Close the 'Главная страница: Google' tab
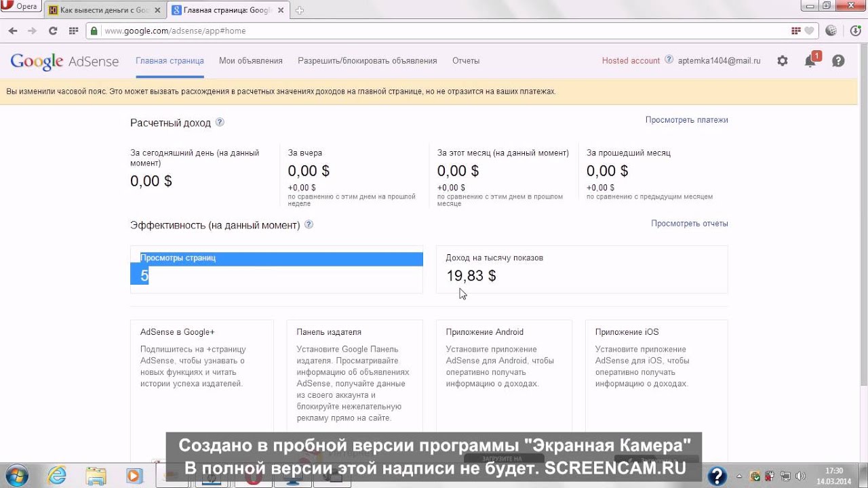The image size is (868, 488). (281, 10)
